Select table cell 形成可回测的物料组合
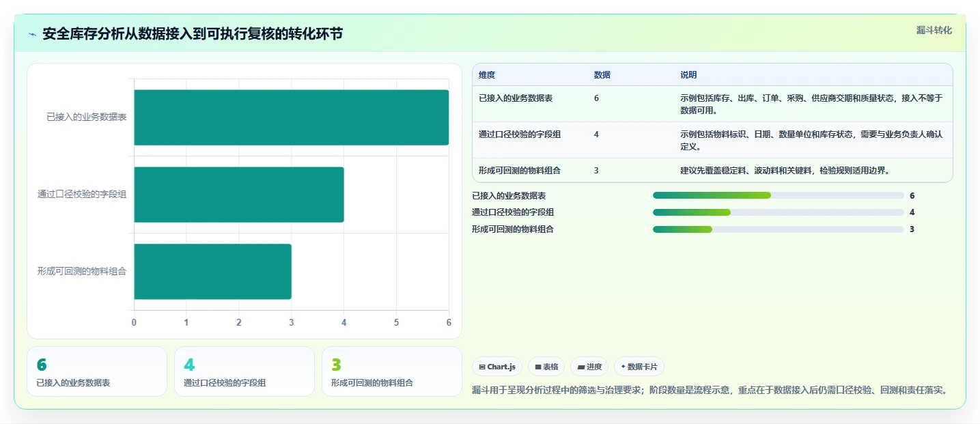The image size is (980, 424). coord(520,171)
